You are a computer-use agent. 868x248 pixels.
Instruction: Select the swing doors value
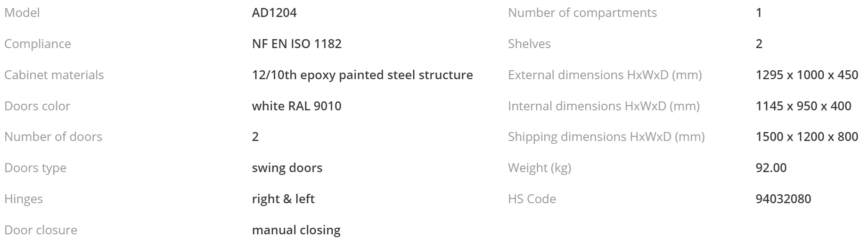[x=287, y=168]
